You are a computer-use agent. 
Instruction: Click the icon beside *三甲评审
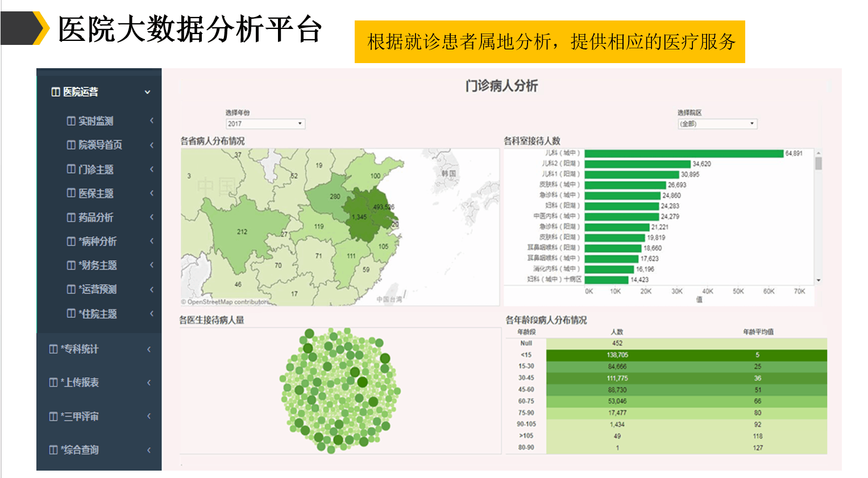[x=53, y=417]
